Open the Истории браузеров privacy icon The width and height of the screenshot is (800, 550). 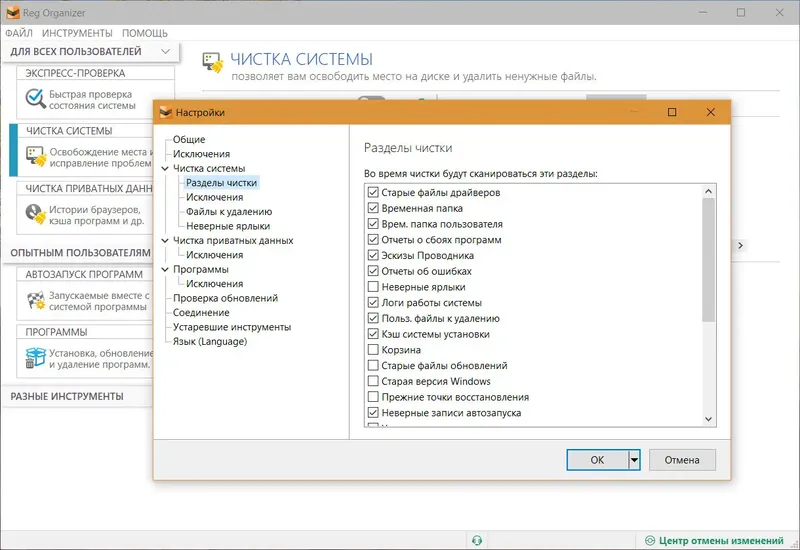[36, 214]
